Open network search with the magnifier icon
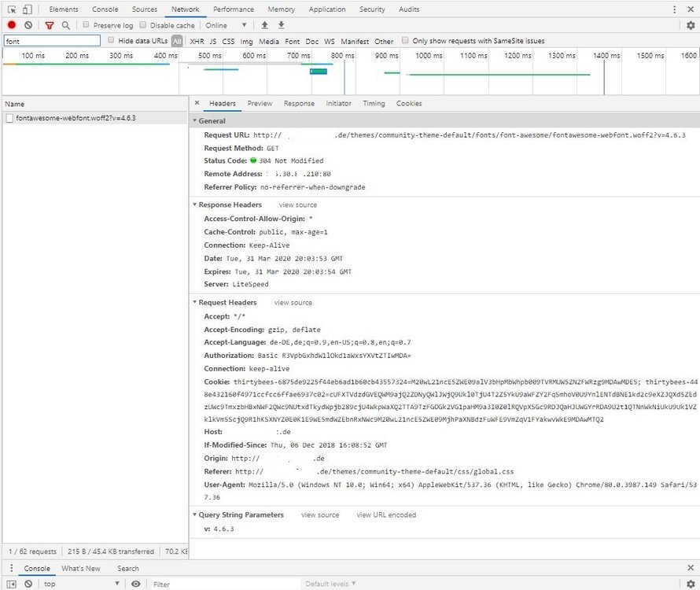 (66, 25)
